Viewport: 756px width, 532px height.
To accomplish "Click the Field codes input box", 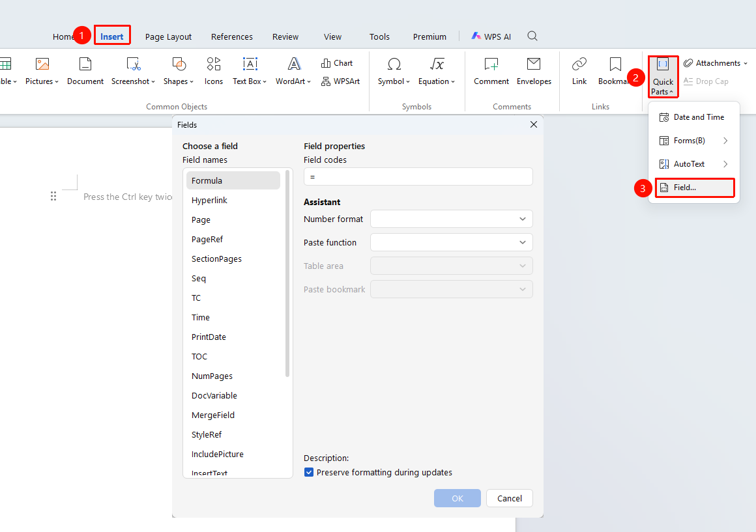I will pos(418,177).
